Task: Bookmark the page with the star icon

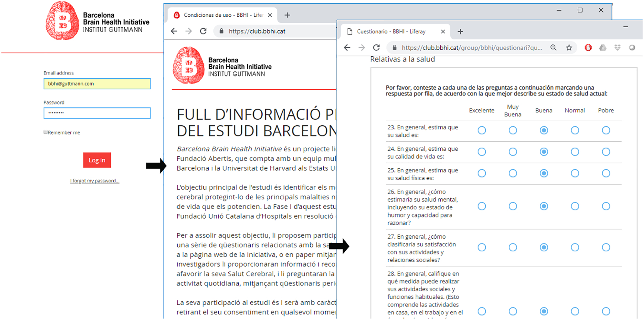Action: tap(569, 48)
